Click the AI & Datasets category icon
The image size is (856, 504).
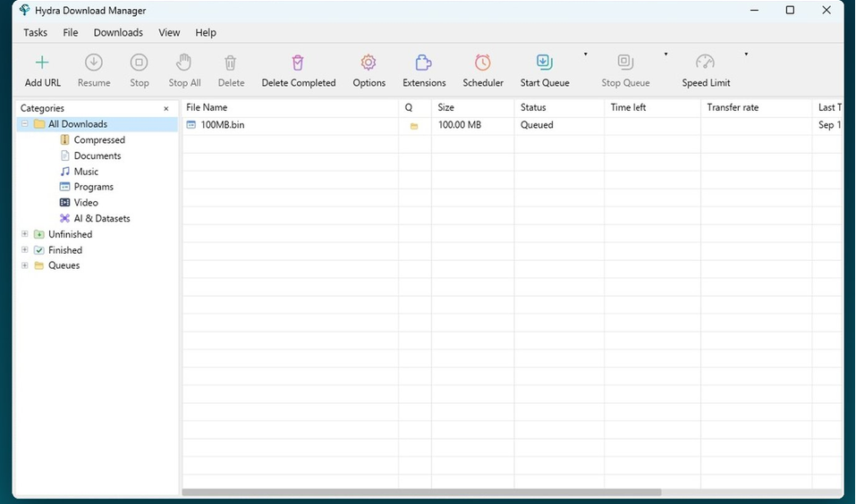pos(64,218)
